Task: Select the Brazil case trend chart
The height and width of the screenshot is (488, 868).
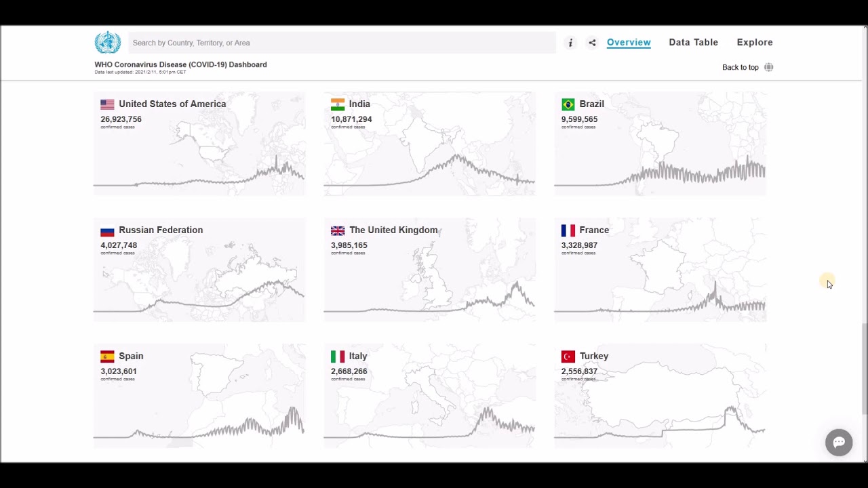Action: [660, 172]
